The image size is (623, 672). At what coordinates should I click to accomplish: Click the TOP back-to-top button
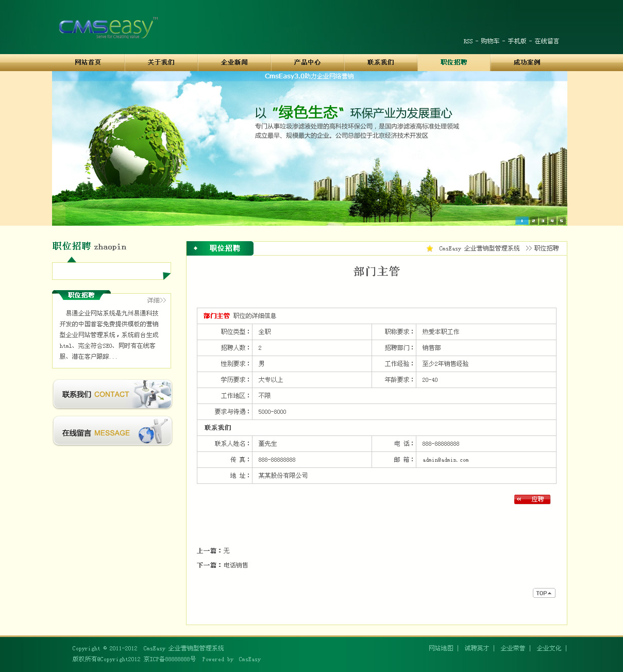[x=544, y=593]
